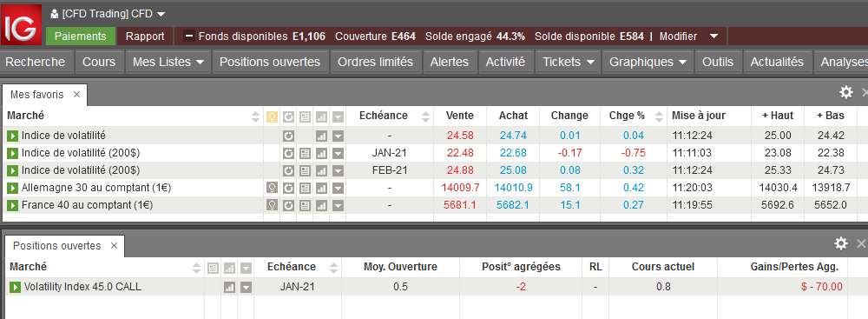Sort open positions by the Marché column arrows

pyautogui.click(x=196, y=268)
